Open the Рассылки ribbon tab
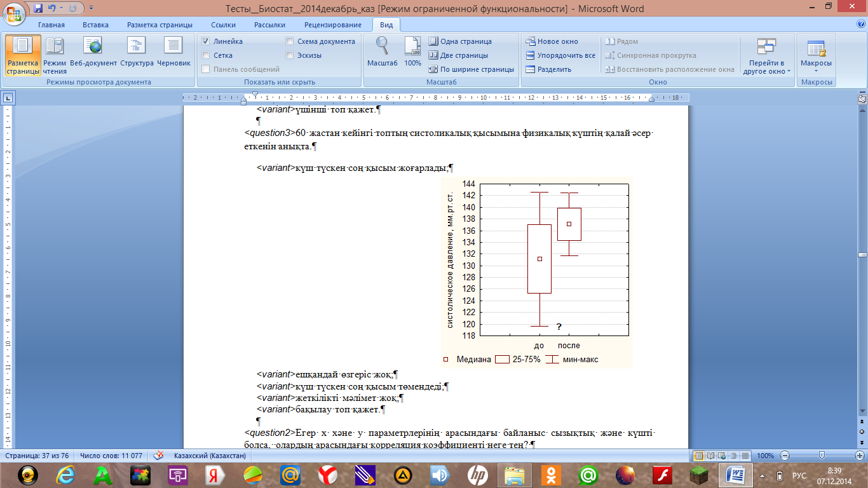This screenshot has width=868, height=488. 269,25
